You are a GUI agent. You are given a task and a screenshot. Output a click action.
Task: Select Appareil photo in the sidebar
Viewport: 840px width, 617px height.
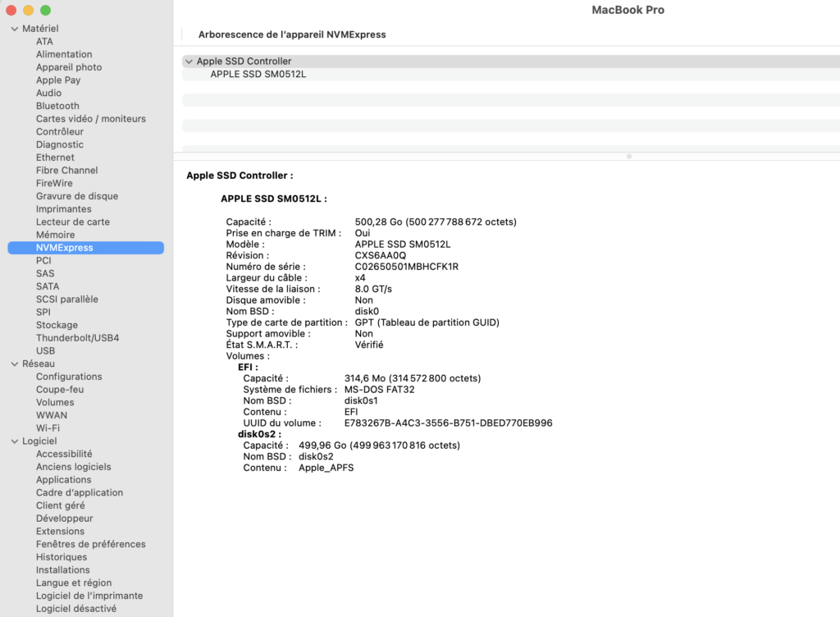(69, 67)
